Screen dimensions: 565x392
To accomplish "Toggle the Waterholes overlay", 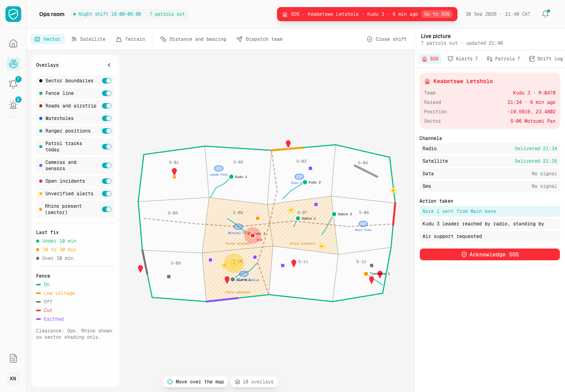I will (107, 118).
